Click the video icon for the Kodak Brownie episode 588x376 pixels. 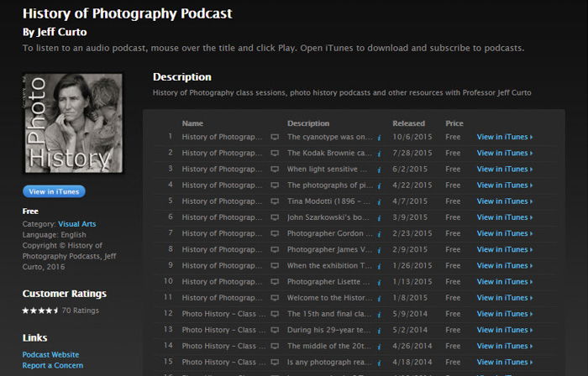point(275,154)
